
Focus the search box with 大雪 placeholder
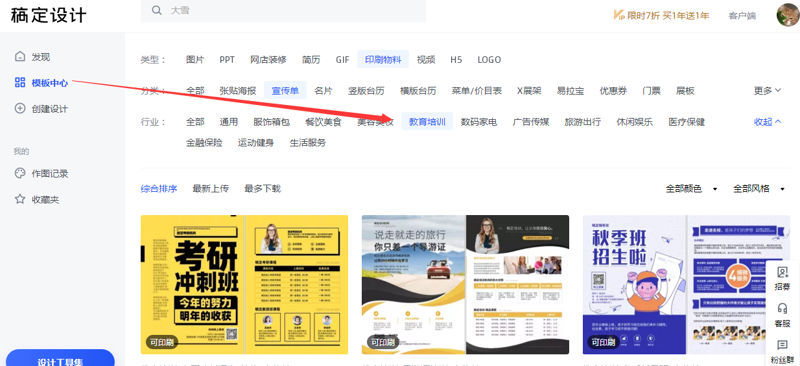283,10
